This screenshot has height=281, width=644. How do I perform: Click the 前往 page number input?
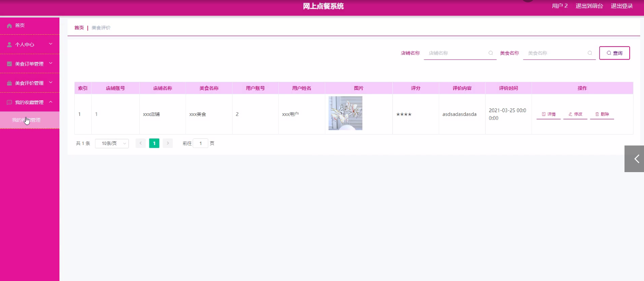[x=200, y=143]
